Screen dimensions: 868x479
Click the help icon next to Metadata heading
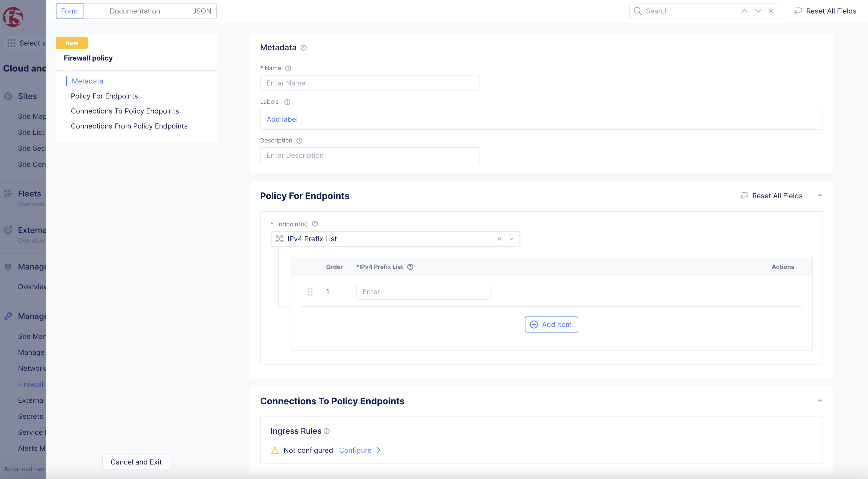[x=303, y=47]
